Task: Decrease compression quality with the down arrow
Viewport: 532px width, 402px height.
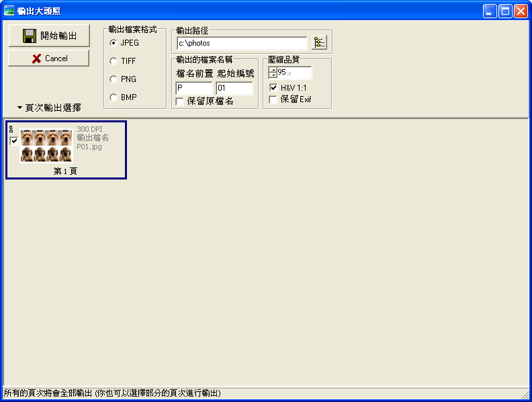Action: [272, 75]
